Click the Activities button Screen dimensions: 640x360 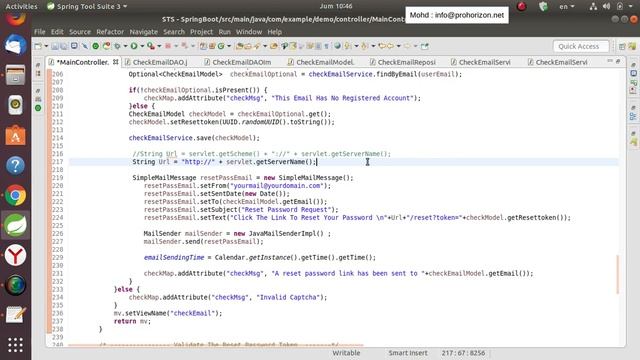(21, 6)
